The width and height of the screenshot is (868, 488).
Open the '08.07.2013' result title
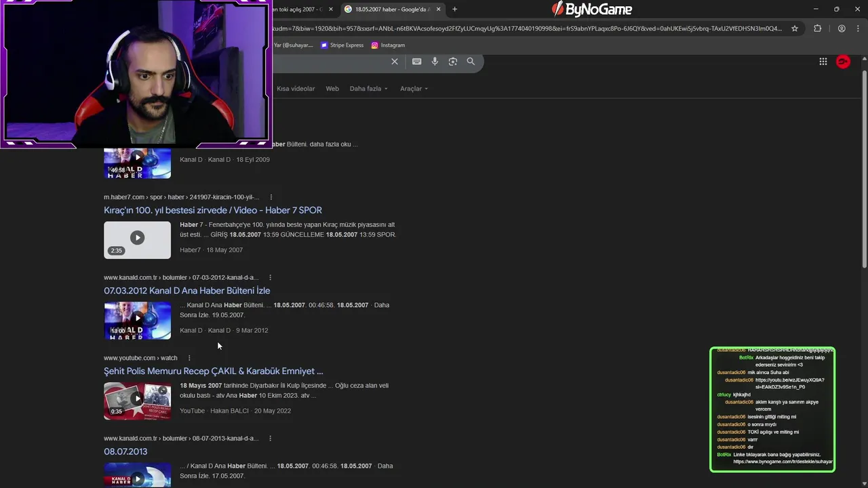(x=125, y=451)
